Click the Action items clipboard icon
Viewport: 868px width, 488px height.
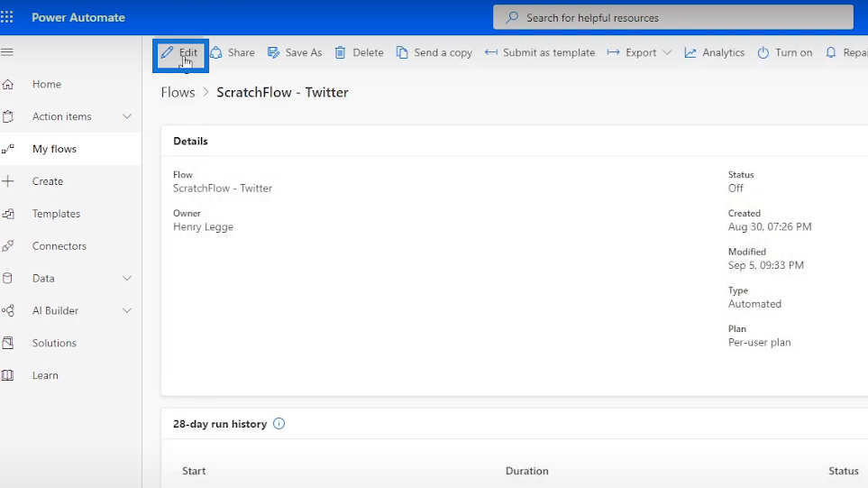[x=8, y=116]
